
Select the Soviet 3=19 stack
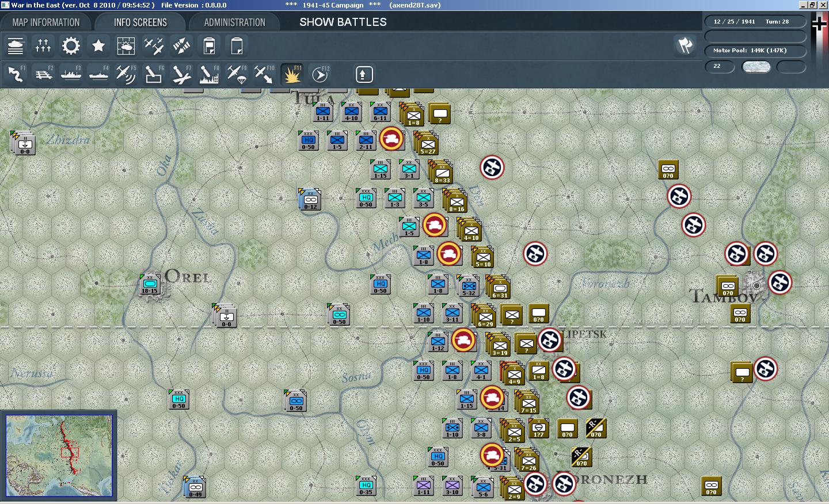pos(499,345)
